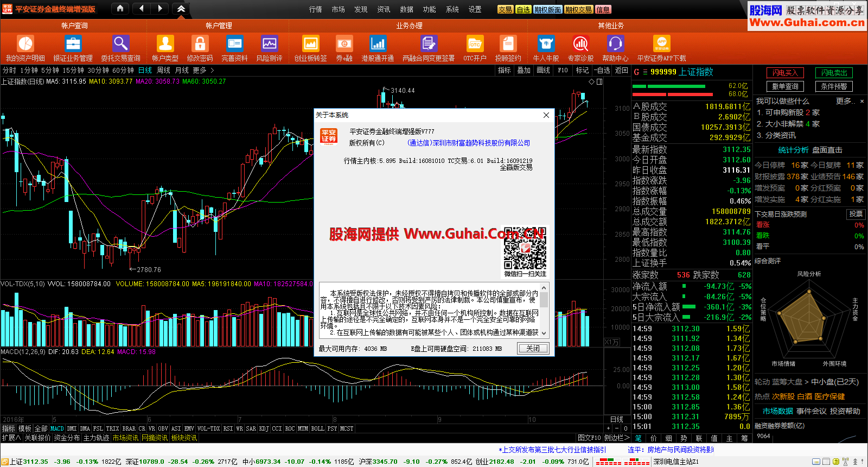Open 撤单查询 button
The image size is (868, 467).
[x=785, y=86]
